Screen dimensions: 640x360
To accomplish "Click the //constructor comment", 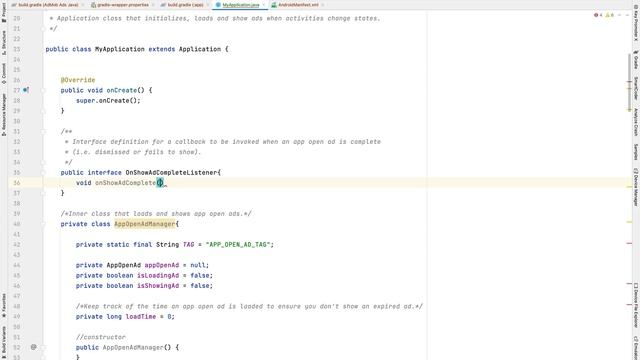I will coord(101,337).
